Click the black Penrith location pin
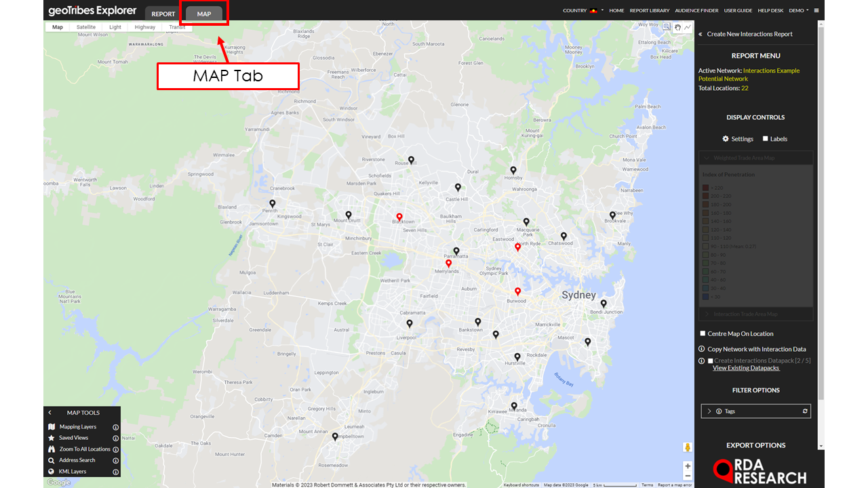 point(273,203)
